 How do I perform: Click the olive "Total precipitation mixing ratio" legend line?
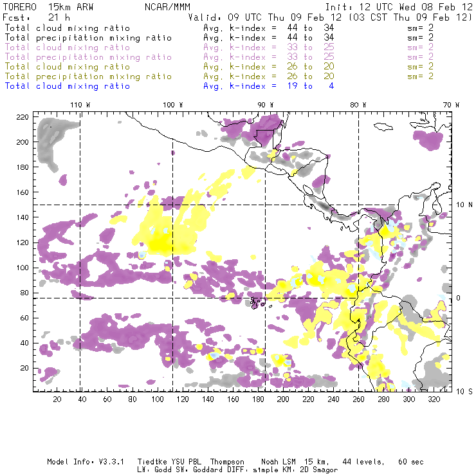point(88,76)
